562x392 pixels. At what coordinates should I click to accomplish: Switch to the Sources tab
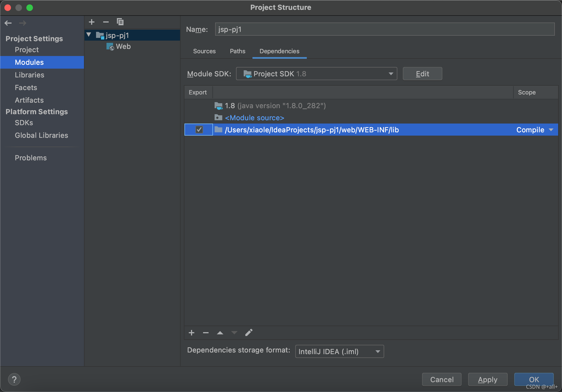tap(204, 51)
